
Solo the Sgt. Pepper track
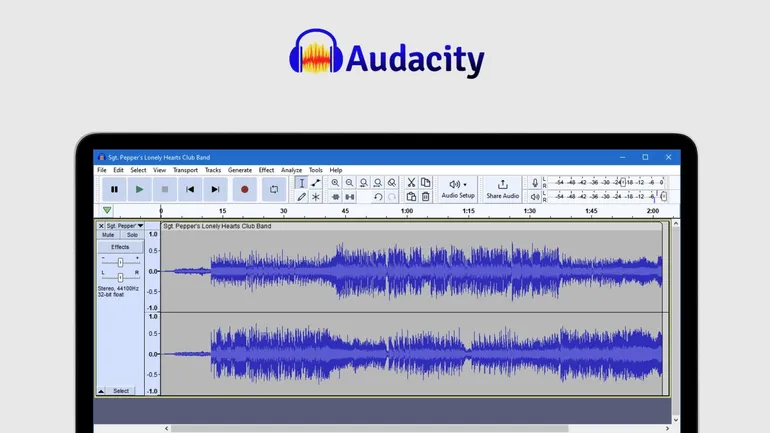pyautogui.click(x=132, y=235)
